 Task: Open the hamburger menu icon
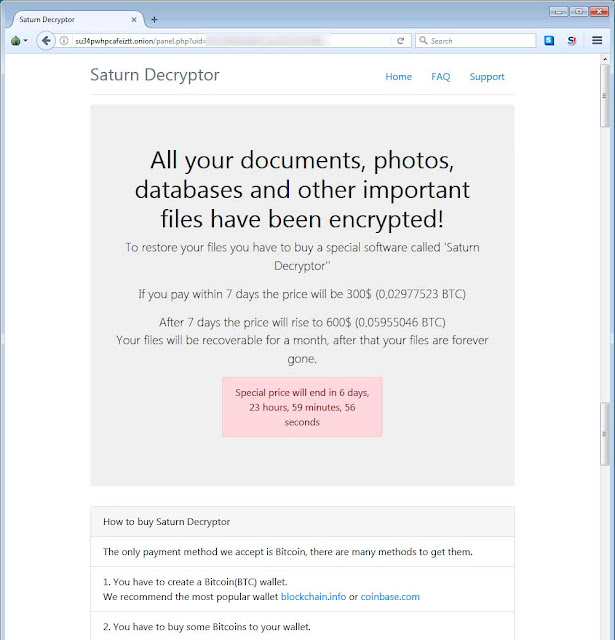tap(597, 40)
